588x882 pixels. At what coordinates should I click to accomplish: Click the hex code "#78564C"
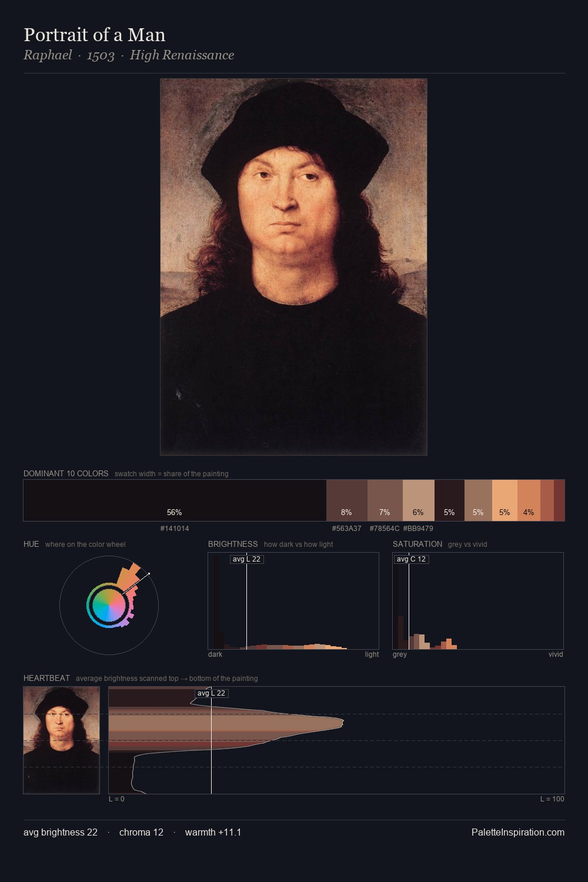(385, 529)
